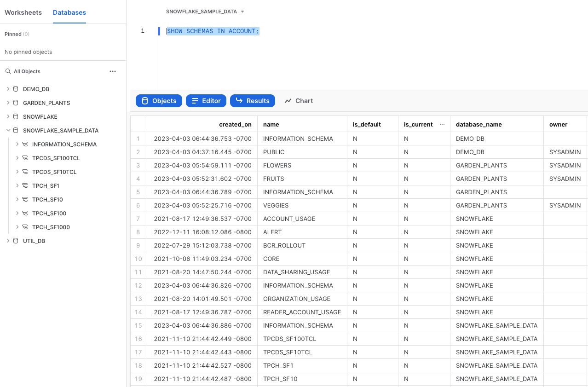Click the TPCH_SF100 schema icon

tap(25, 213)
